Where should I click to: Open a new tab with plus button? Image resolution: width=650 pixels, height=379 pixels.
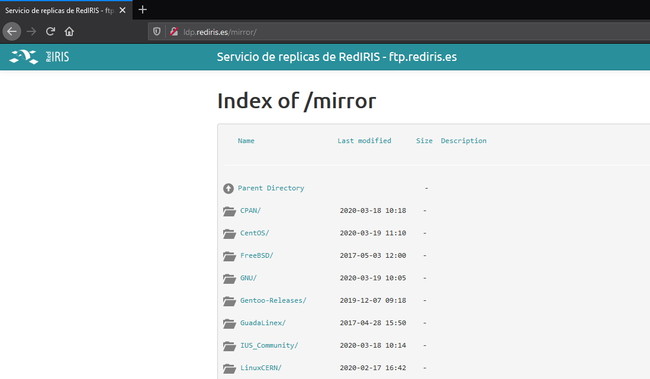[x=143, y=10]
